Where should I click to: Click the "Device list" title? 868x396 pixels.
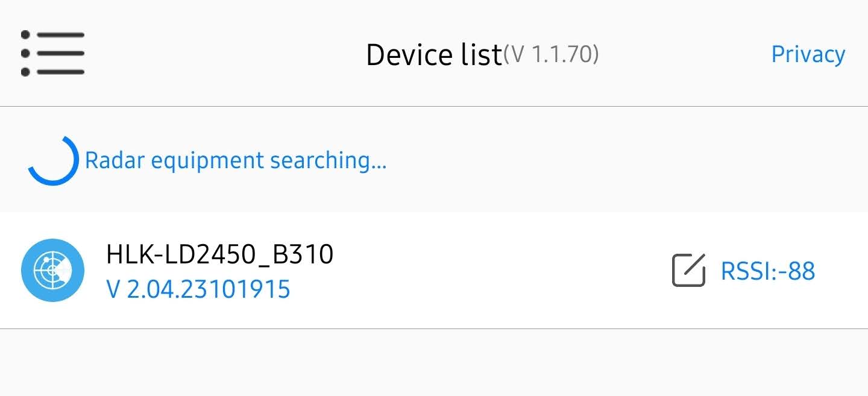click(433, 55)
